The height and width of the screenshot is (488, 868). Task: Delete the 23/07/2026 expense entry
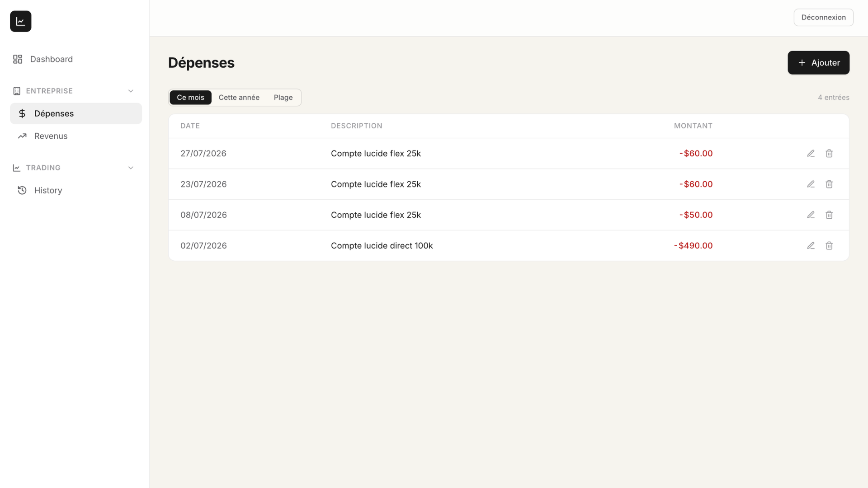tap(829, 184)
